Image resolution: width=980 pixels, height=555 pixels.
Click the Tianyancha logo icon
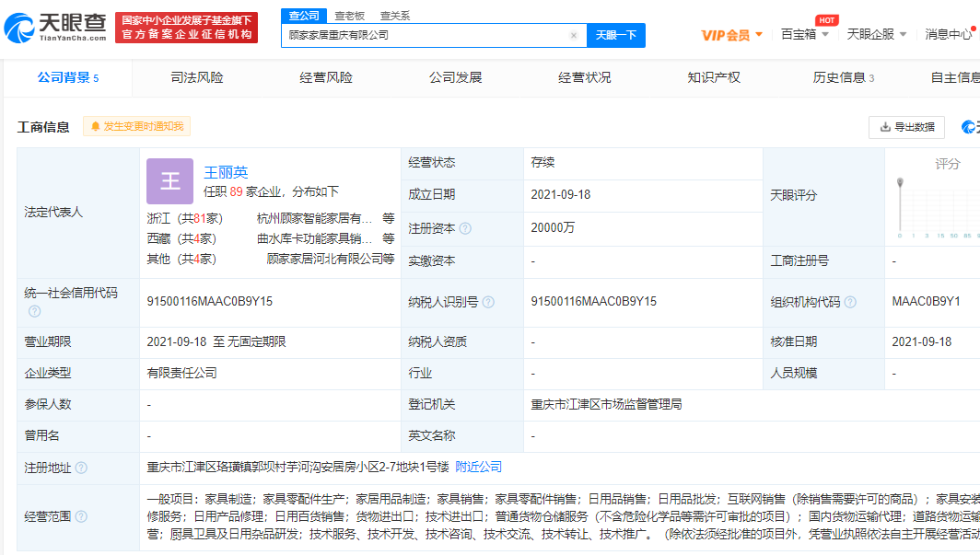(x=18, y=29)
